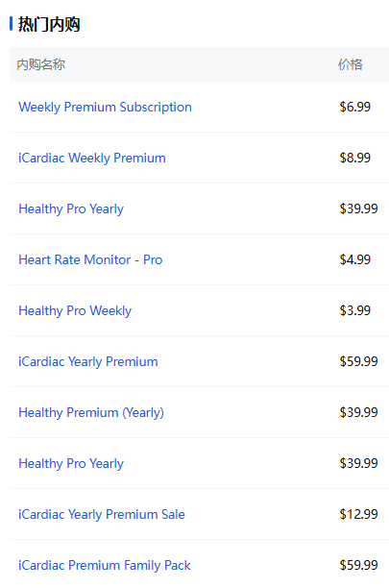Open the Weekly Premium Subscription link

point(105,108)
